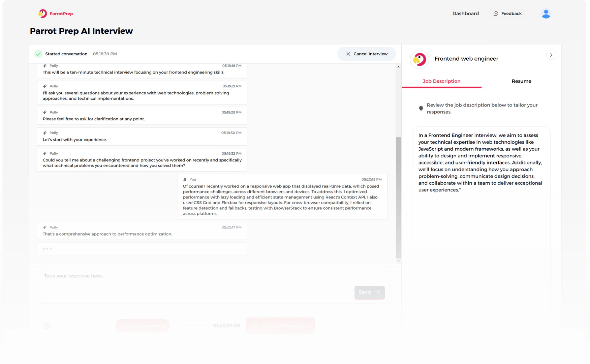This screenshot has width=590, height=364.
Task: Click the parrot avatar beside Frontend web engineer
Action: 419,59
